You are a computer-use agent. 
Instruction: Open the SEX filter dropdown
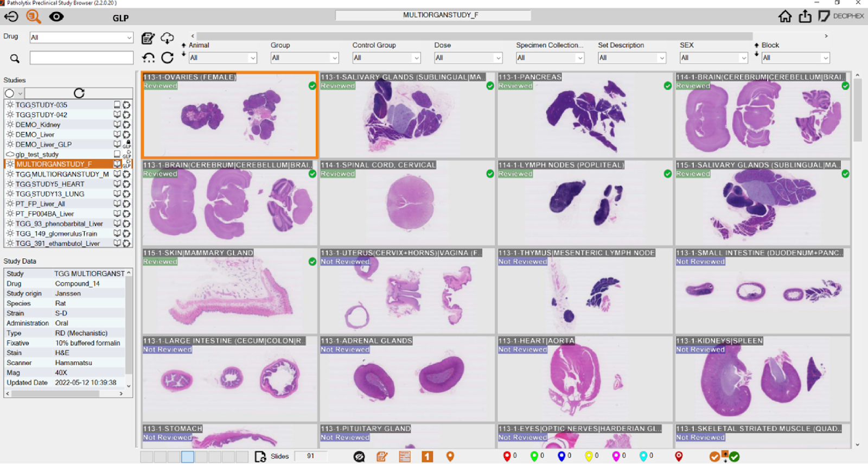[x=714, y=58]
